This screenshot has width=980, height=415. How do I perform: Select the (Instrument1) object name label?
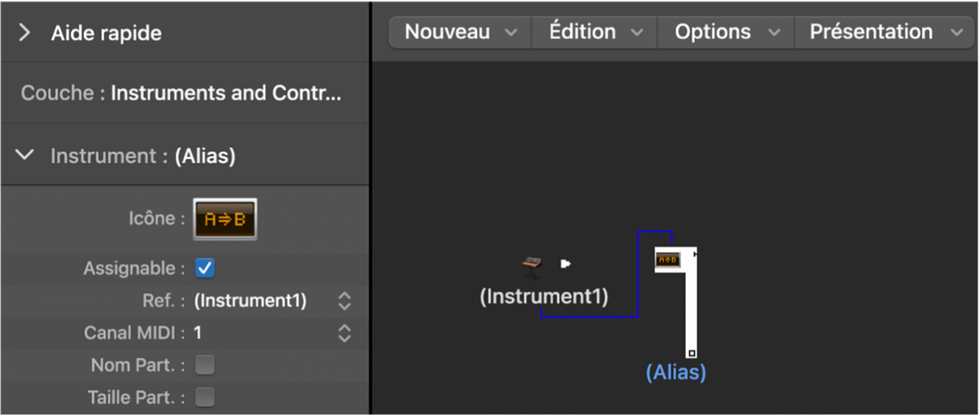pyautogui.click(x=543, y=297)
